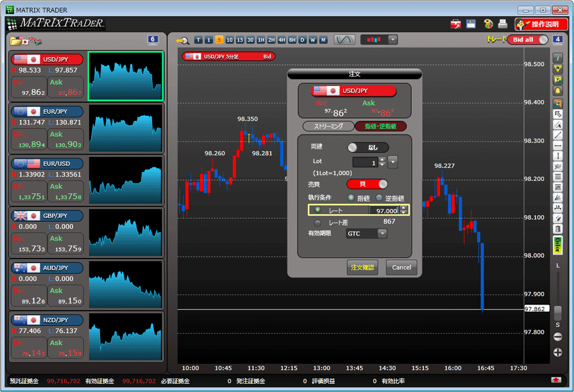Click the USD/JPY 5分足 Bid chart label
Screen dimensions: 574x392
click(228, 56)
